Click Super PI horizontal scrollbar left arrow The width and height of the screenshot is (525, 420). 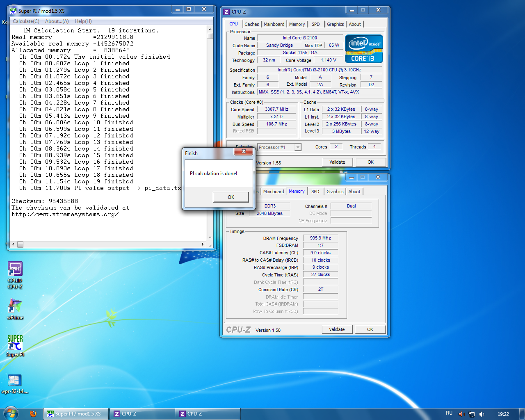[x=13, y=244]
